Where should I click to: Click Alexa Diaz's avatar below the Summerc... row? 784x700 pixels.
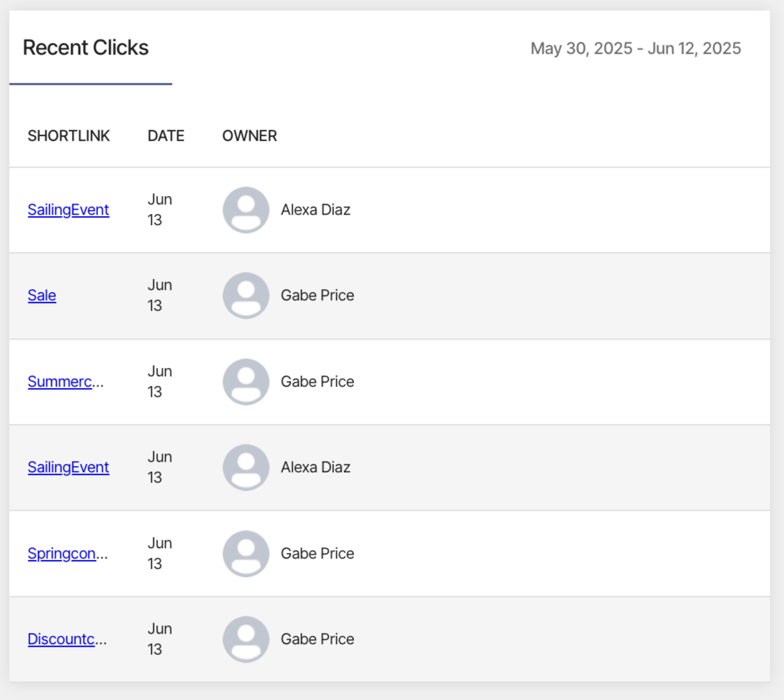pos(246,467)
